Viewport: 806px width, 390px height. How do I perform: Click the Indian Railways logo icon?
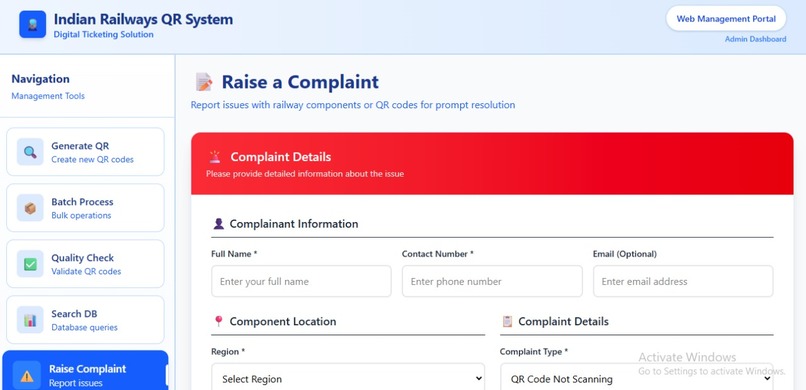coord(32,24)
